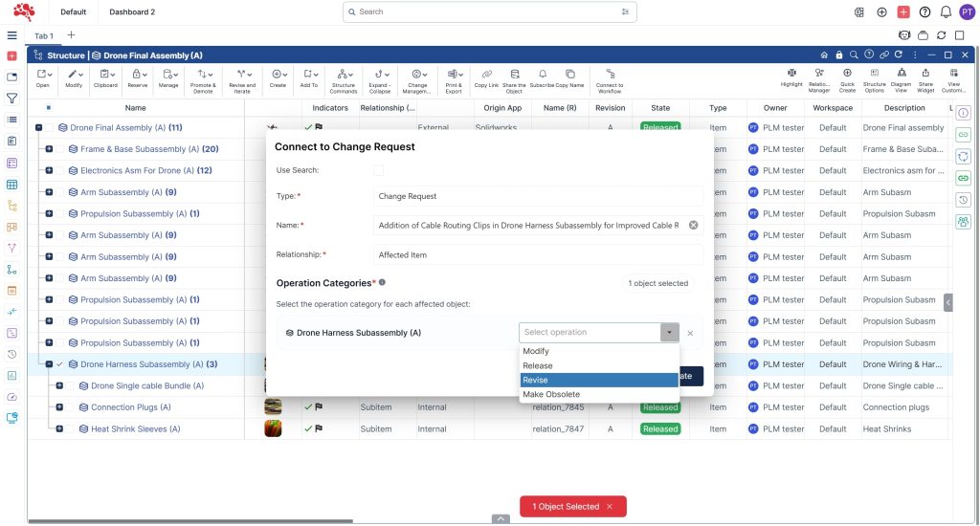Screen dimensions: 980x526
Task: Click the Connection Plugs tree link
Action: [x=130, y=407]
